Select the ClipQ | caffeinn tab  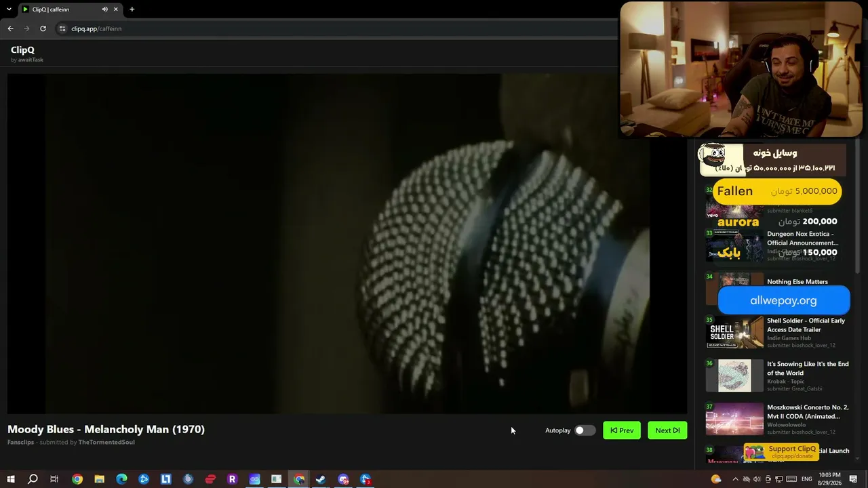(x=70, y=9)
